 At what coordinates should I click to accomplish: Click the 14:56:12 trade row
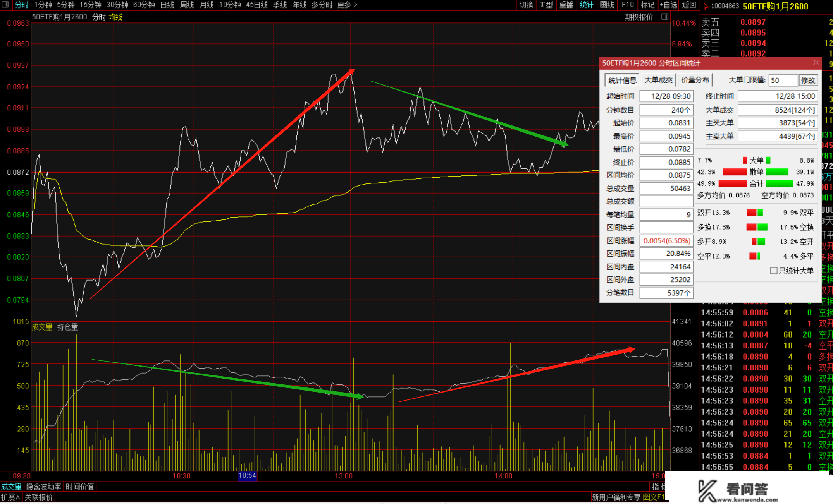point(767,334)
